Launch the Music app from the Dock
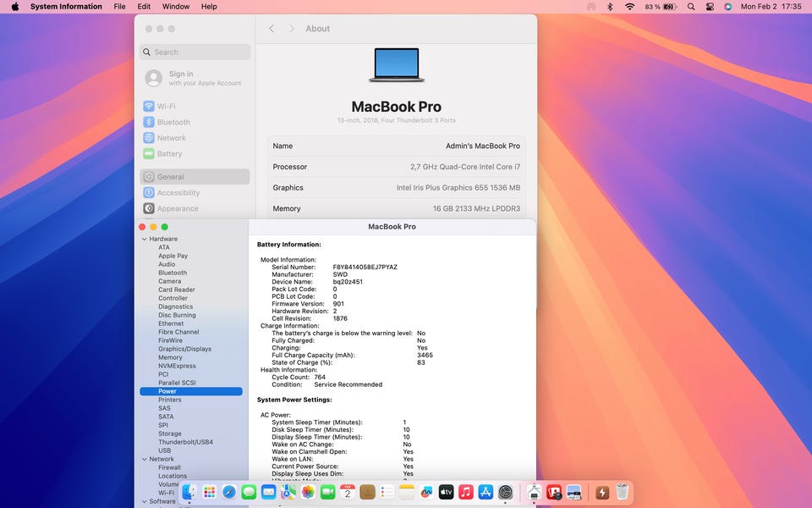Viewport: 812px width, 508px height. pos(465,492)
